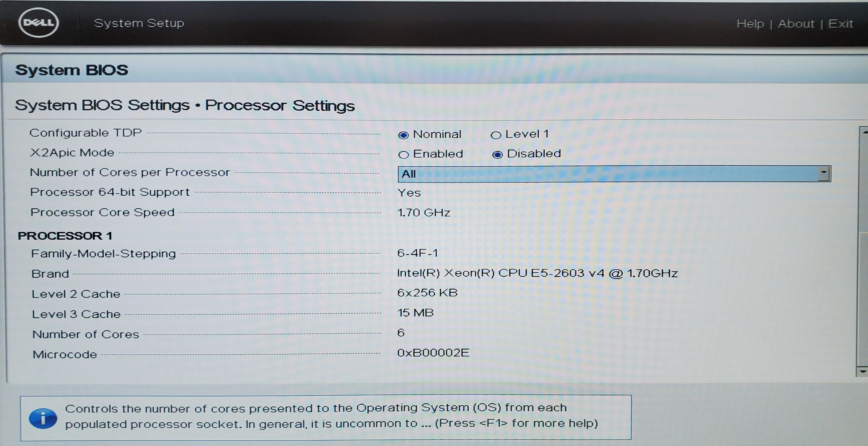868x446 pixels.
Task: Click Number of Cores per Processor label
Action: click(x=130, y=172)
